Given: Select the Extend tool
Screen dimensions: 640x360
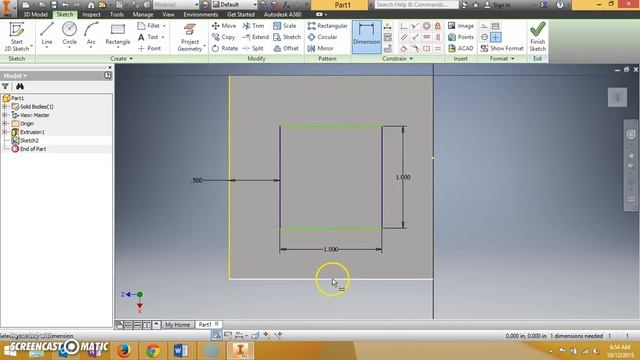Looking at the screenshot, I should (x=256, y=37).
